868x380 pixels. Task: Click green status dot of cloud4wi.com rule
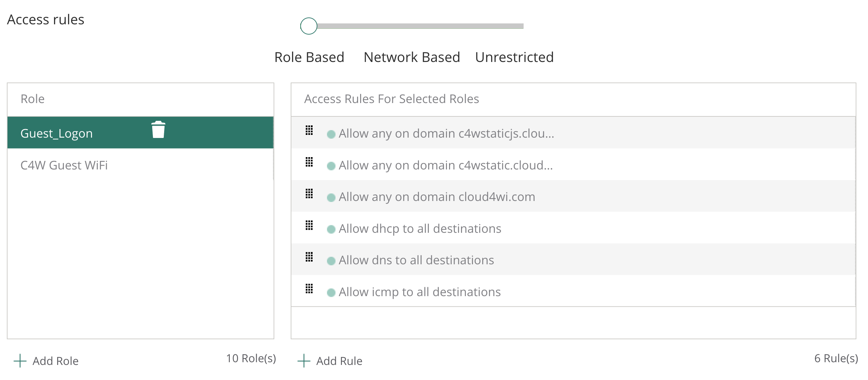(331, 198)
